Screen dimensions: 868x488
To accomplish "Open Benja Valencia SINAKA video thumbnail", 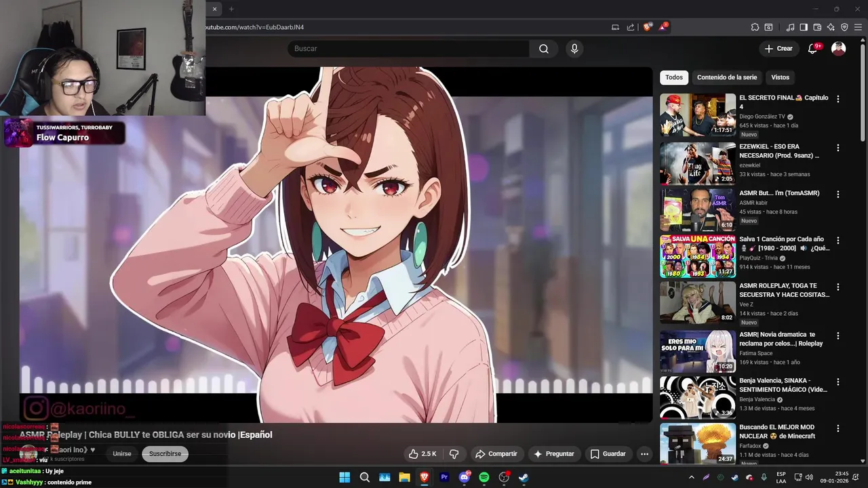I will pyautogui.click(x=698, y=398).
